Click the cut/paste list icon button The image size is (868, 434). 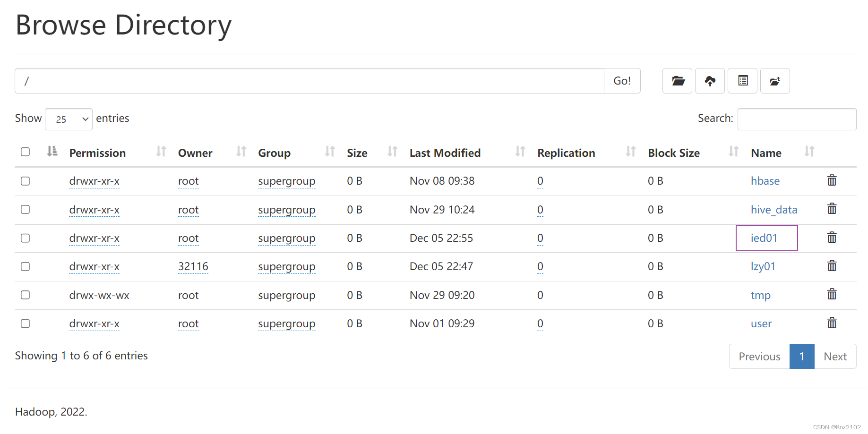point(742,81)
